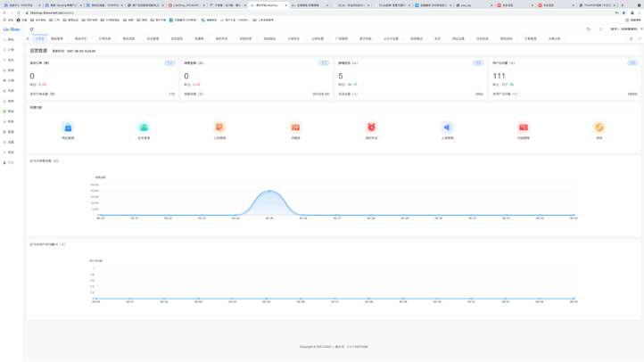Click the LikeShop logo in the sidebar header
The height and width of the screenshot is (362, 644).
[x=12, y=29]
